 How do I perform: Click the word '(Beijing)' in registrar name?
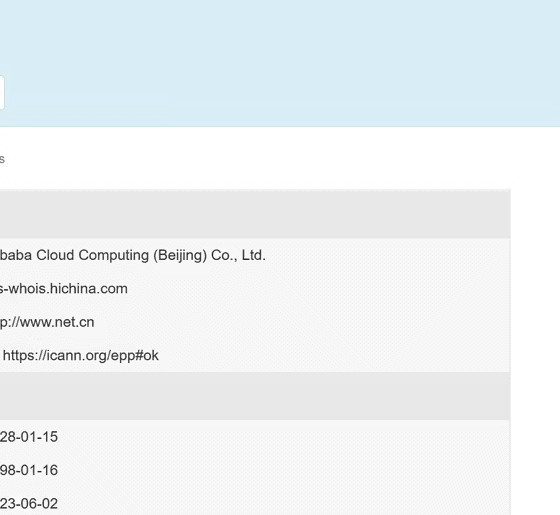(180, 256)
